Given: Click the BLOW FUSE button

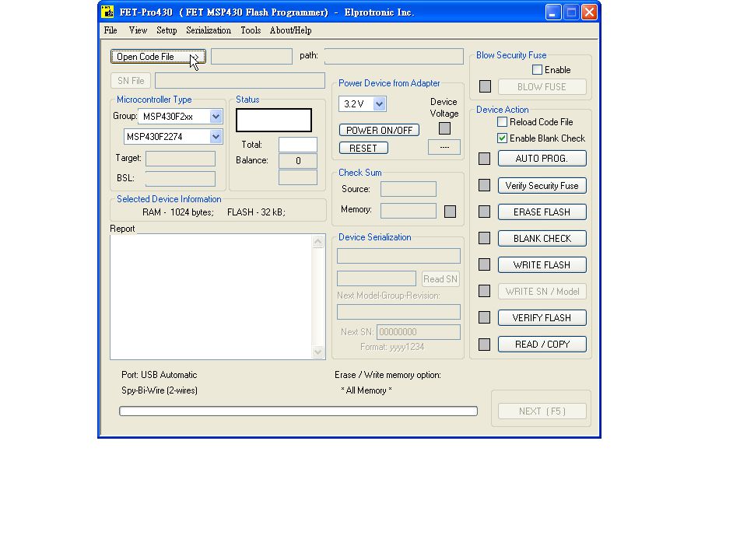Looking at the screenshot, I should click(542, 86).
